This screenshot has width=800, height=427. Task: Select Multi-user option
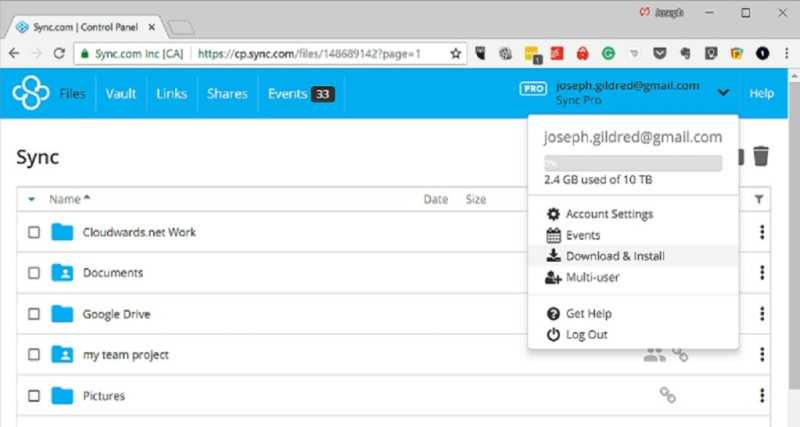pyautogui.click(x=592, y=277)
